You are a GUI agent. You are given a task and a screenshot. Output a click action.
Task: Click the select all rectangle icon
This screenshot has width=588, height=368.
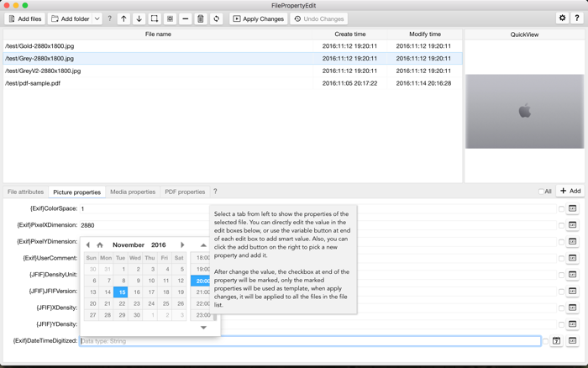[155, 18]
